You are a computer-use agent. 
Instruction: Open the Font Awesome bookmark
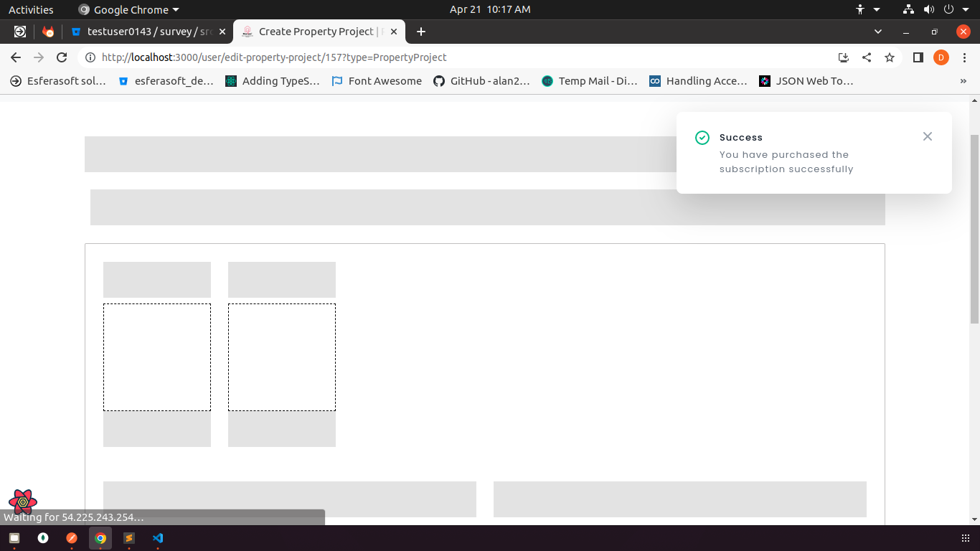tap(377, 81)
